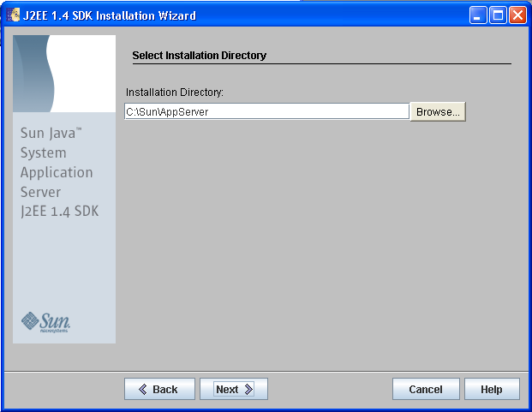This screenshot has width=532, height=412.
Task: Return to previous step with Back
Action: 159,389
